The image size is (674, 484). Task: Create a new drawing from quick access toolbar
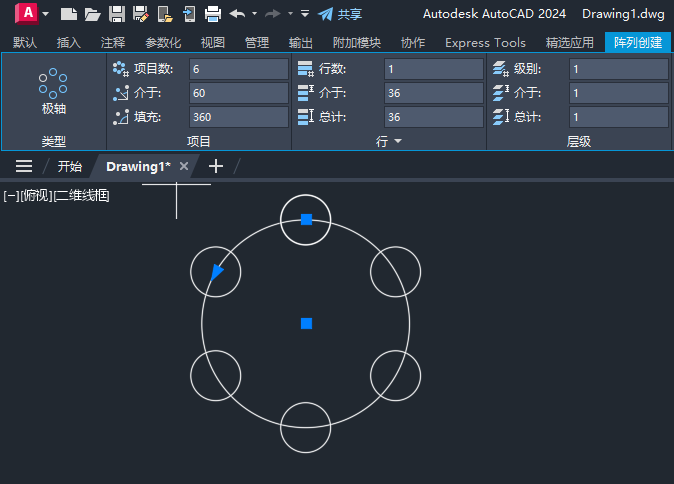(x=68, y=14)
